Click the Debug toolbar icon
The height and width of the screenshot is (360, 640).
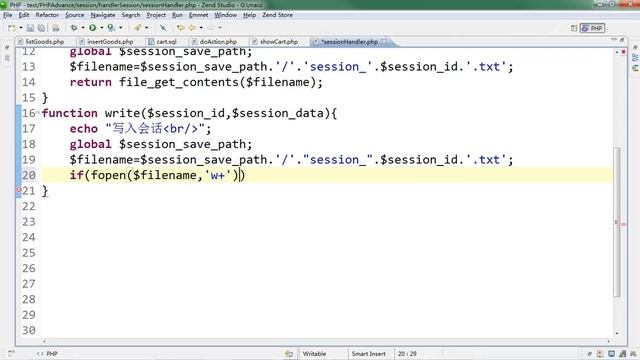[74, 28]
